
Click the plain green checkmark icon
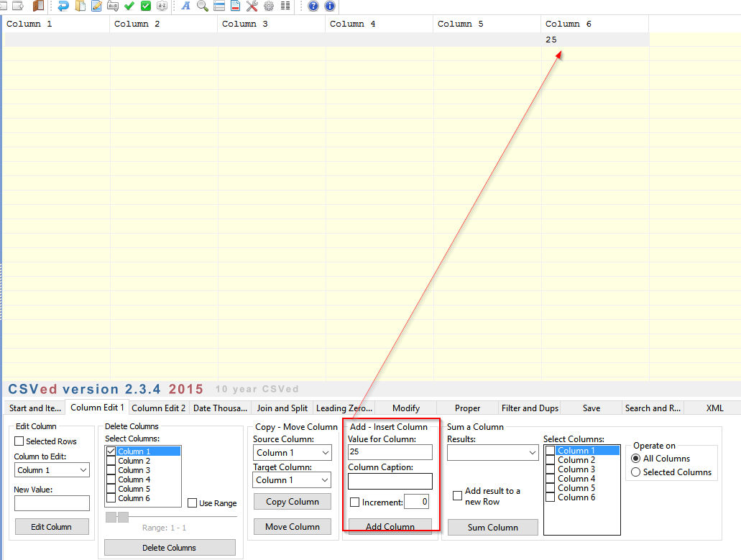[x=129, y=6]
